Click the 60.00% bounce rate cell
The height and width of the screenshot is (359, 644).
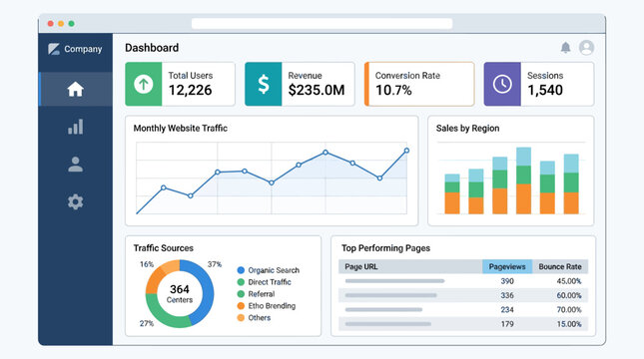point(569,295)
